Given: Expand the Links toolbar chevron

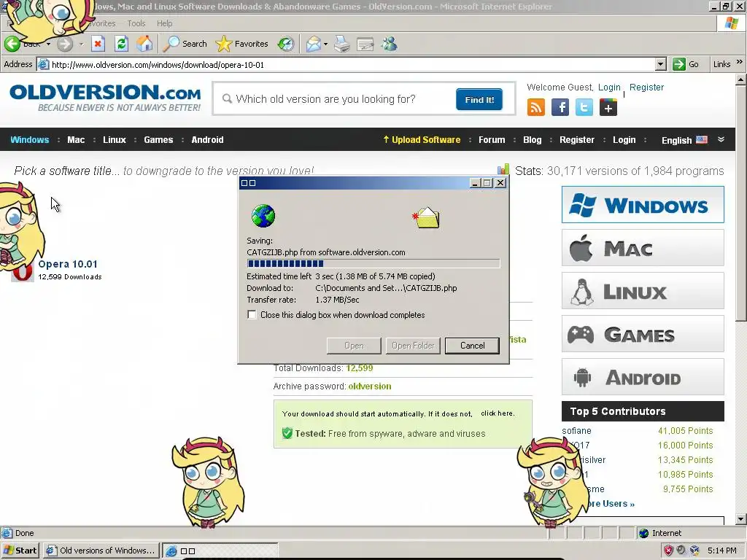Looking at the screenshot, I should [739, 62].
